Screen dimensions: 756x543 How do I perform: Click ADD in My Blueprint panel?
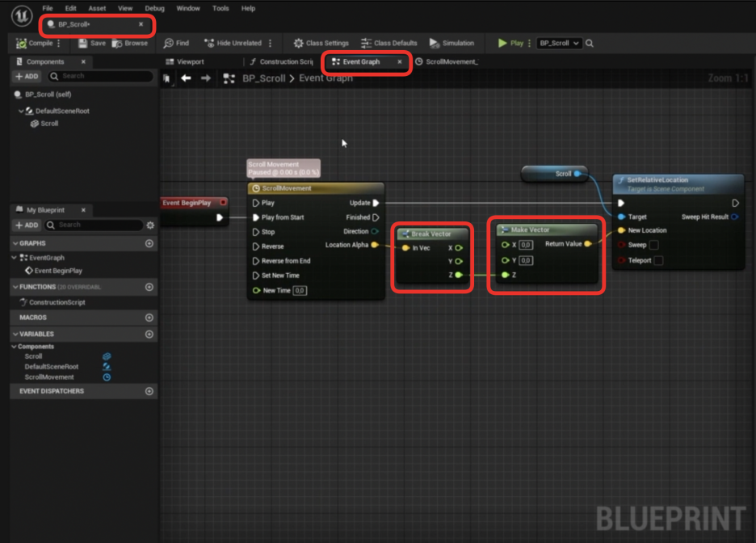[x=27, y=225]
